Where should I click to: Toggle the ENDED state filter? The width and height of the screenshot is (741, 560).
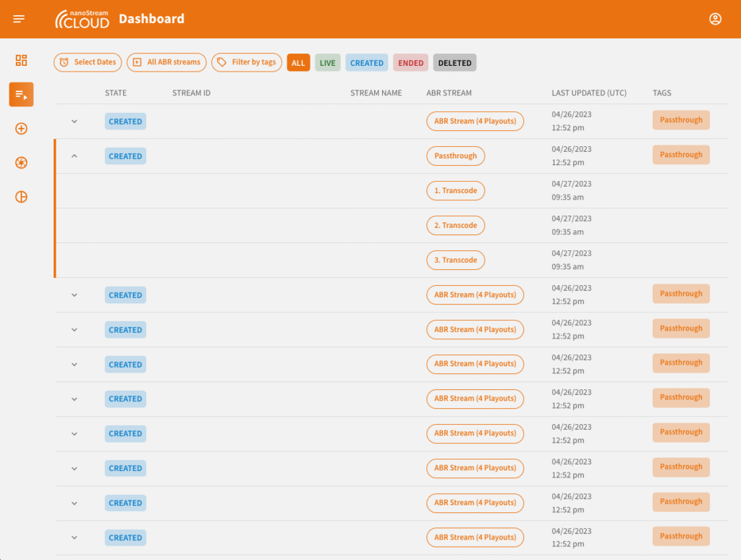coord(410,63)
